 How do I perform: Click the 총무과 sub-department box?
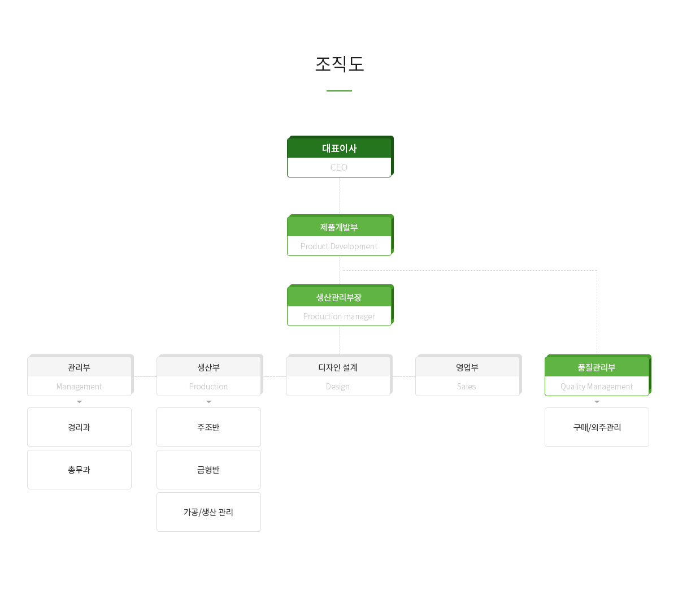(x=79, y=470)
